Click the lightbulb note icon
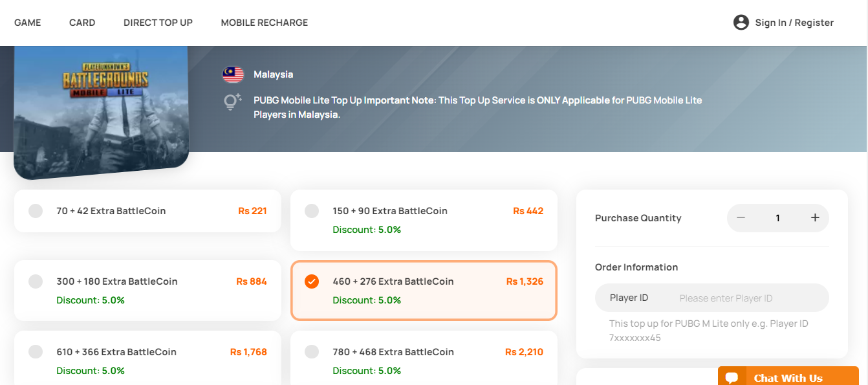Viewport: 868px width, 385px height. [232, 102]
